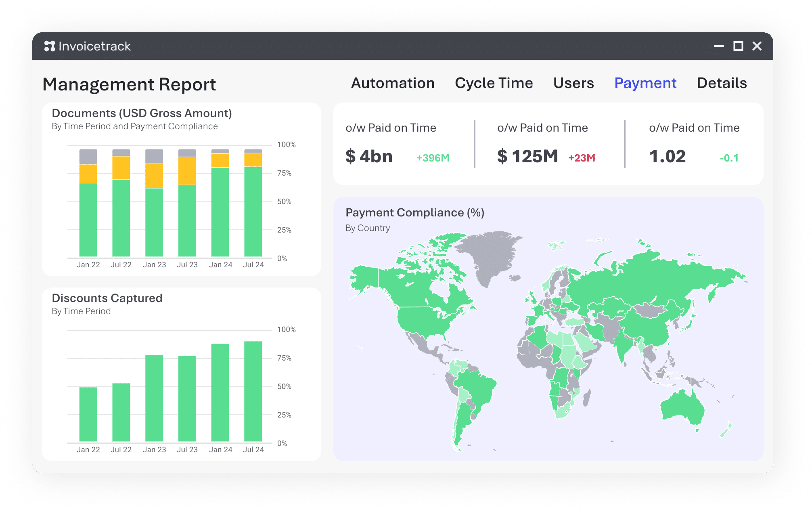Click the +396M green change indicator
Image resolution: width=812 pixels, height=512 pixels.
tap(433, 158)
